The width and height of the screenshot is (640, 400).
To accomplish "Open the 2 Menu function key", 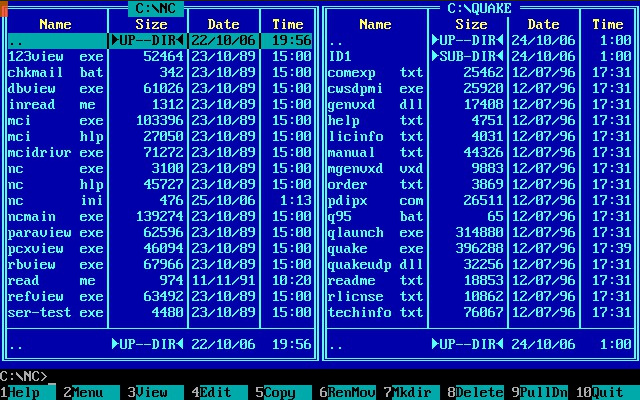I will pos(87,393).
